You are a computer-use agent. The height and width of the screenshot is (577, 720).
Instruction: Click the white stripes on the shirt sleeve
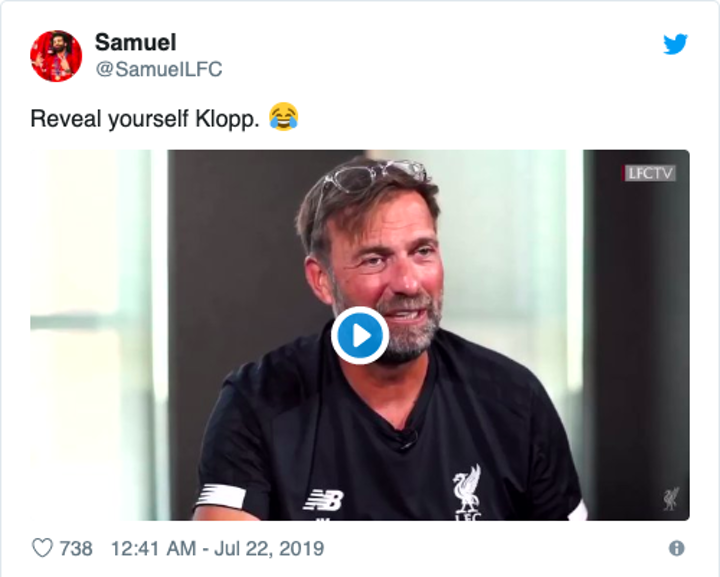(x=221, y=494)
